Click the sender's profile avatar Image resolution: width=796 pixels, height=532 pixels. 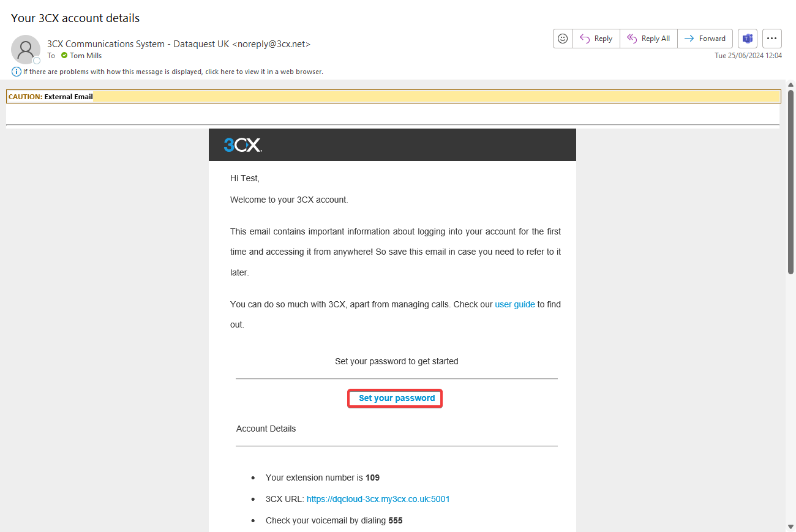point(26,50)
